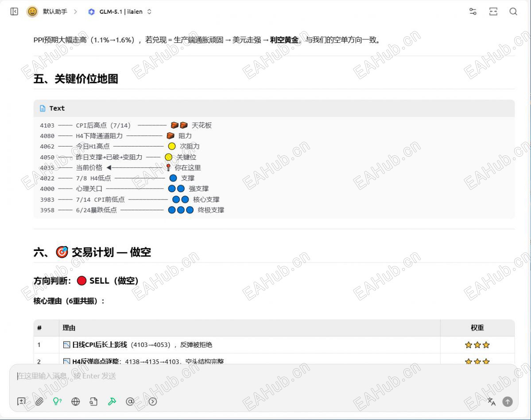531x420 pixels.
Task: Click the 默认助手 assistant name
Action: [x=55, y=12]
